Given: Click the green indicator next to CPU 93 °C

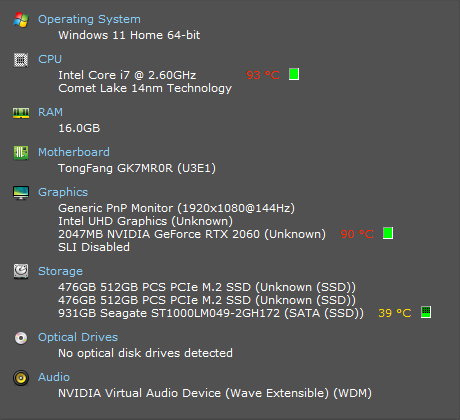Looking at the screenshot, I should coord(294,74).
